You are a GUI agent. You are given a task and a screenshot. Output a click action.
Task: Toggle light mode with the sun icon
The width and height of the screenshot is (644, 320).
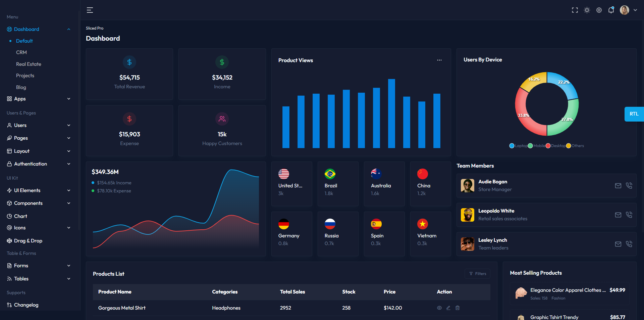(x=587, y=10)
